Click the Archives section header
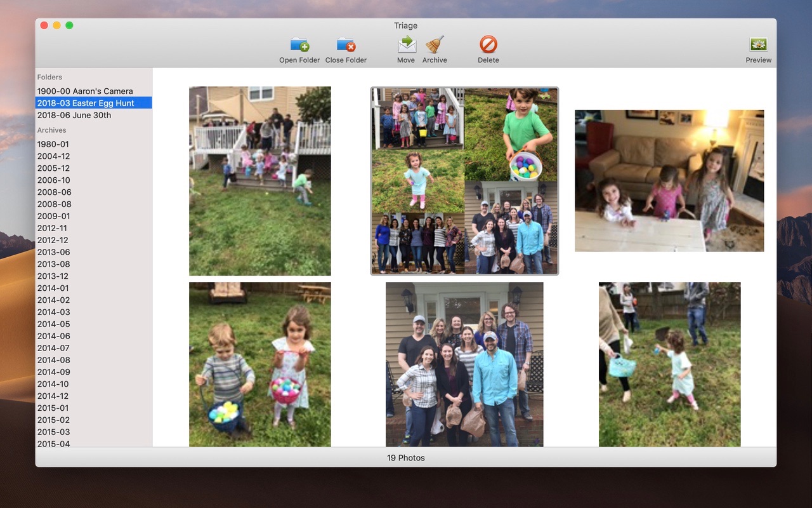 51,130
